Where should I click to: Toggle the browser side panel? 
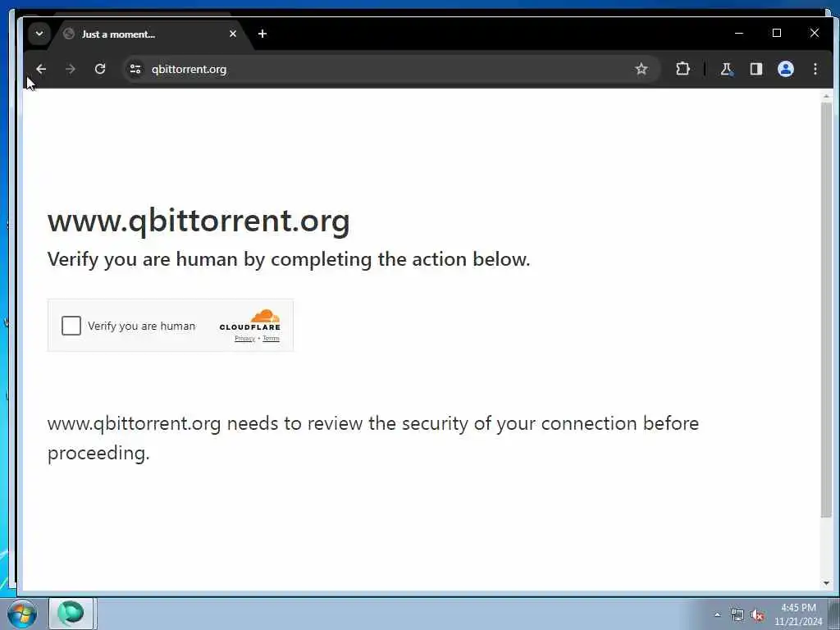coord(756,69)
